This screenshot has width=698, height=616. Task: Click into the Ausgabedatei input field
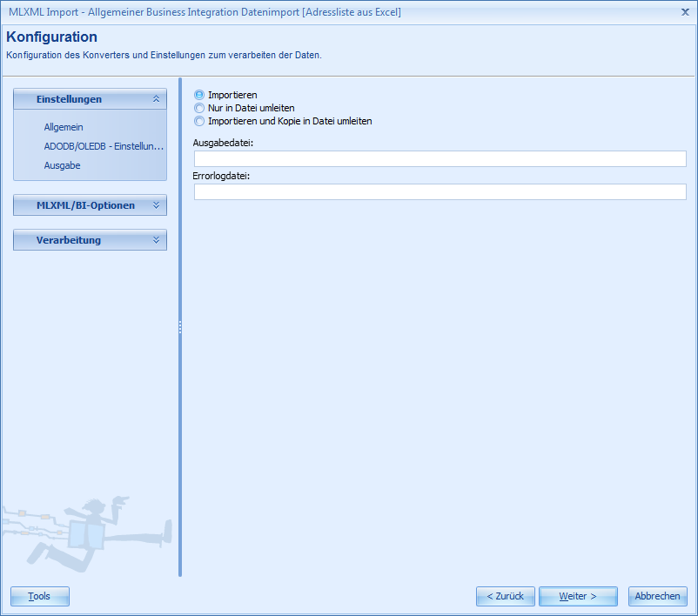click(x=439, y=158)
